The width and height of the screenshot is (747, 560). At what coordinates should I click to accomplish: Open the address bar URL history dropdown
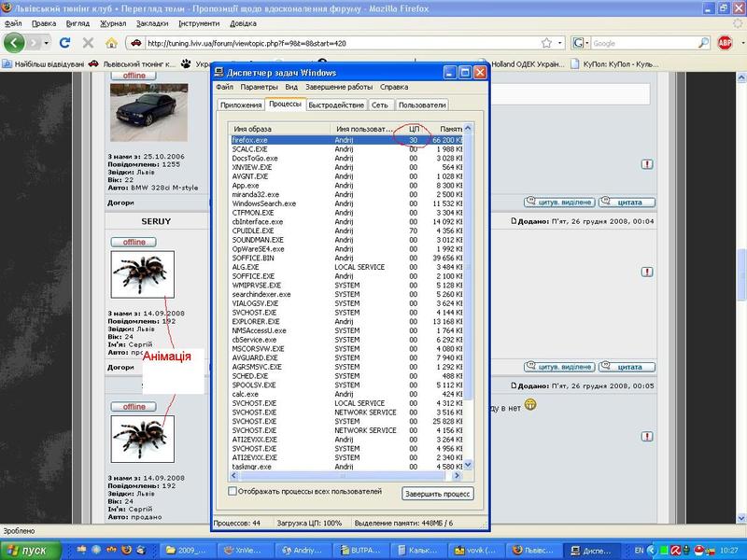coord(559,43)
